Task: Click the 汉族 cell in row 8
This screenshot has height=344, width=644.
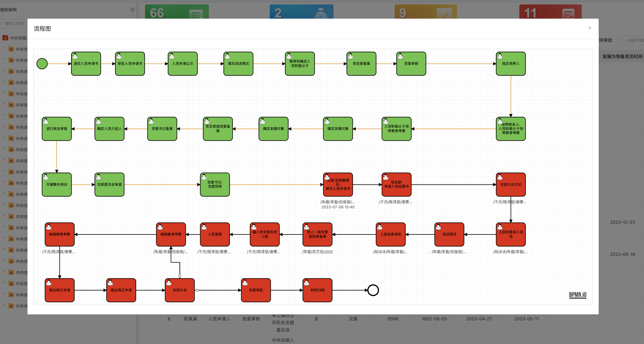Action: point(353,319)
